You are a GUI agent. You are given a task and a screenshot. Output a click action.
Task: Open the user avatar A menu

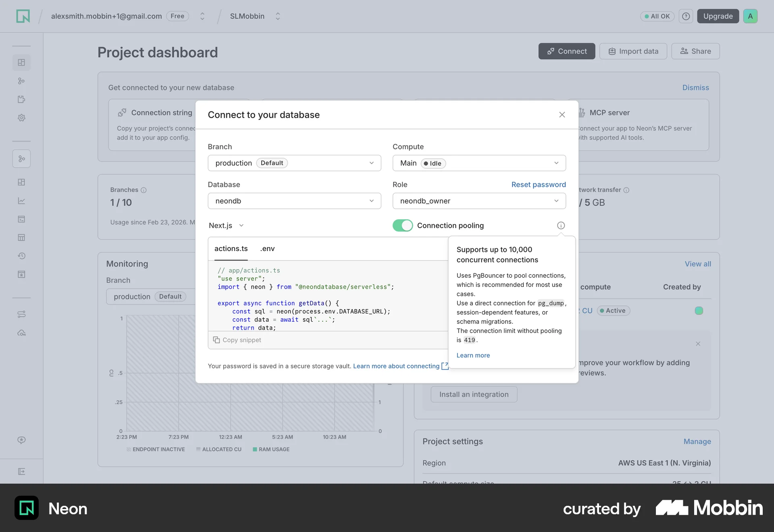(750, 16)
